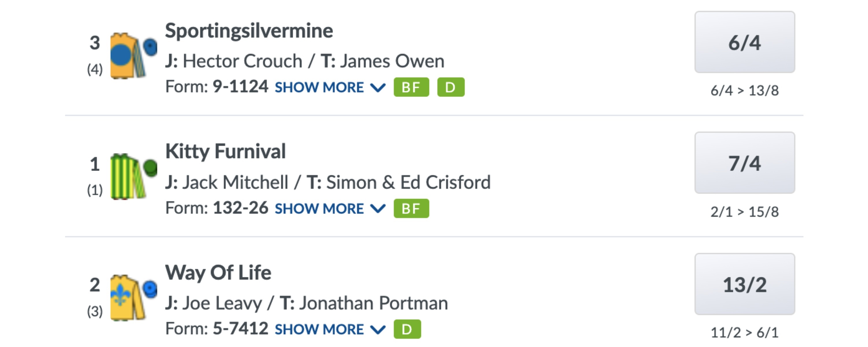Click jockey Hector Crouch's name
This screenshot has height=347, width=868.
click(242, 61)
